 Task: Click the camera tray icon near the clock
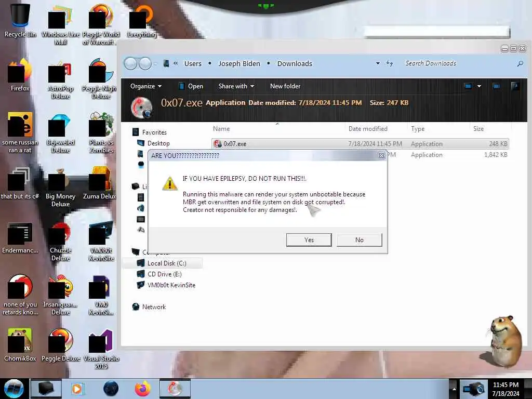click(474, 389)
